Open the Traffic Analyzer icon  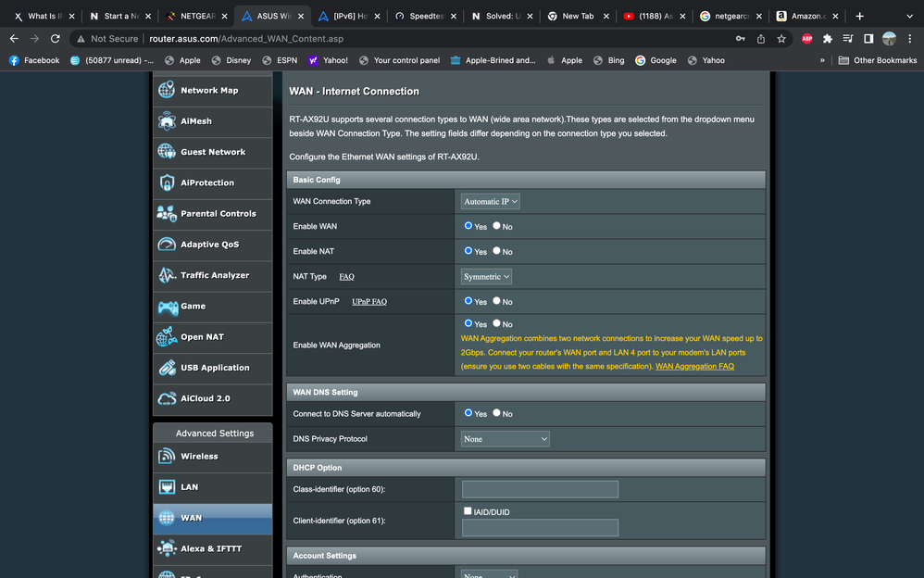pyautogui.click(x=167, y=275)
